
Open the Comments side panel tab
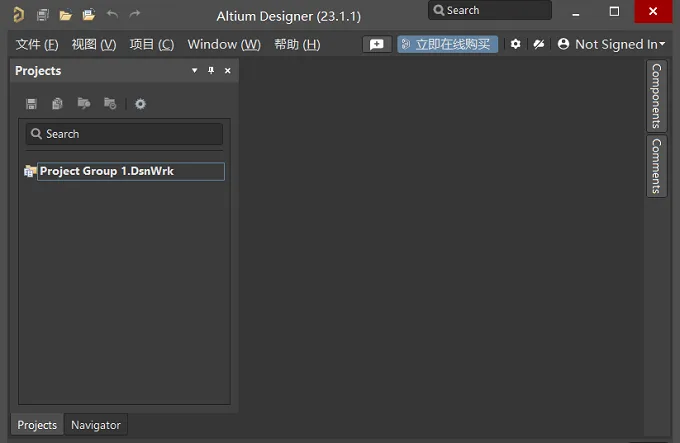pyautogui.click(x=657, y=166)
